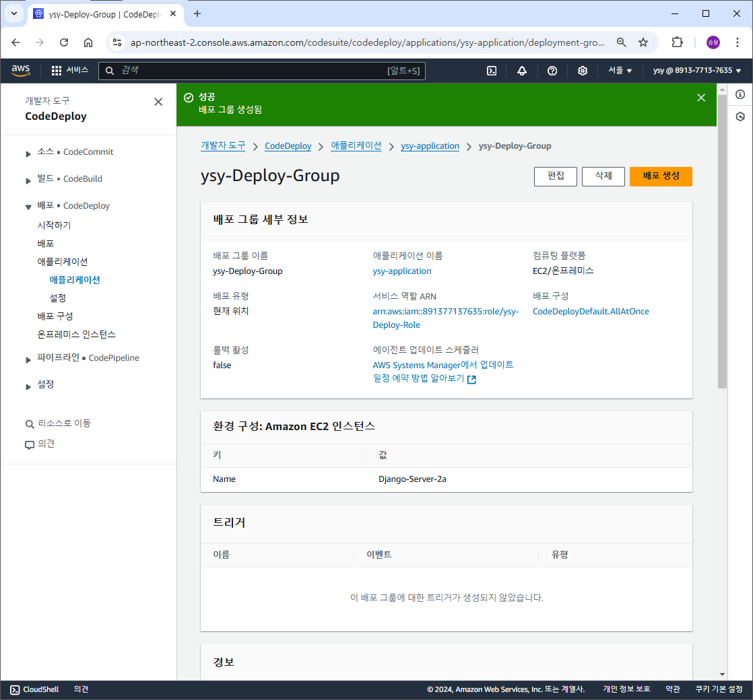The width and height of the screenshot is (753, 700).
Task: Open the notifications bell
Action: tap(522, 71)
